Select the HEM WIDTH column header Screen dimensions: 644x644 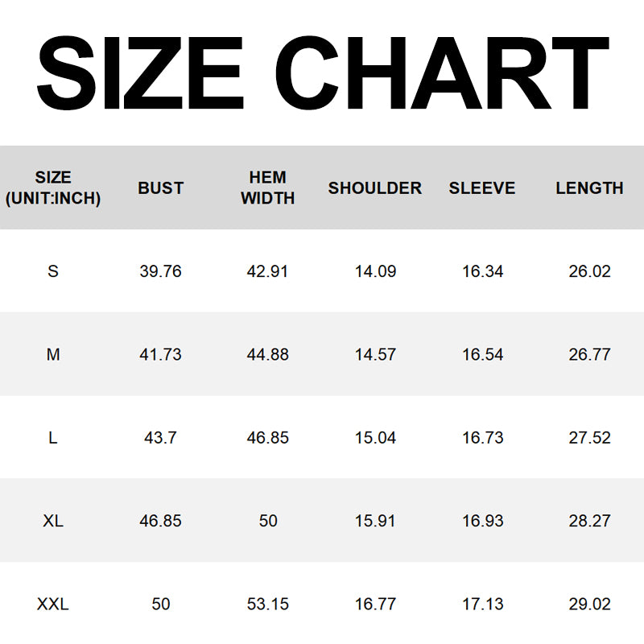[x=268, y=188]
